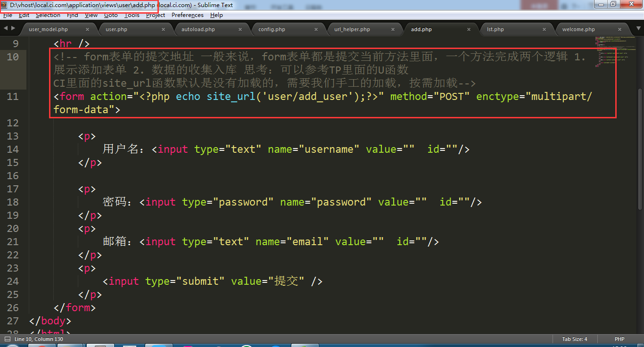Close the user_model.php tab
644x347 pixels.
(x=87, y=29)
